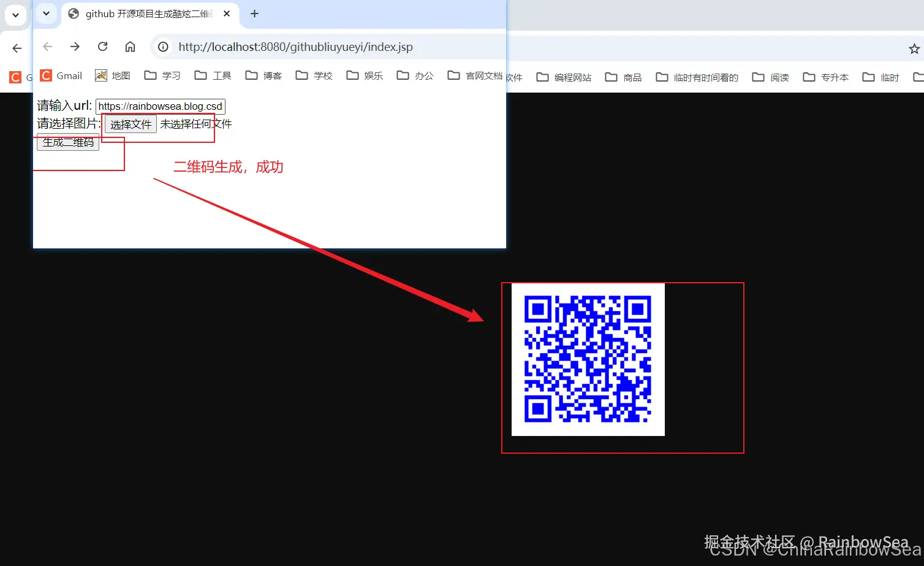Viewport: 924px width, 566px height.
Task: Open the 办公 bookmark folder
Action: click(415, 75)
